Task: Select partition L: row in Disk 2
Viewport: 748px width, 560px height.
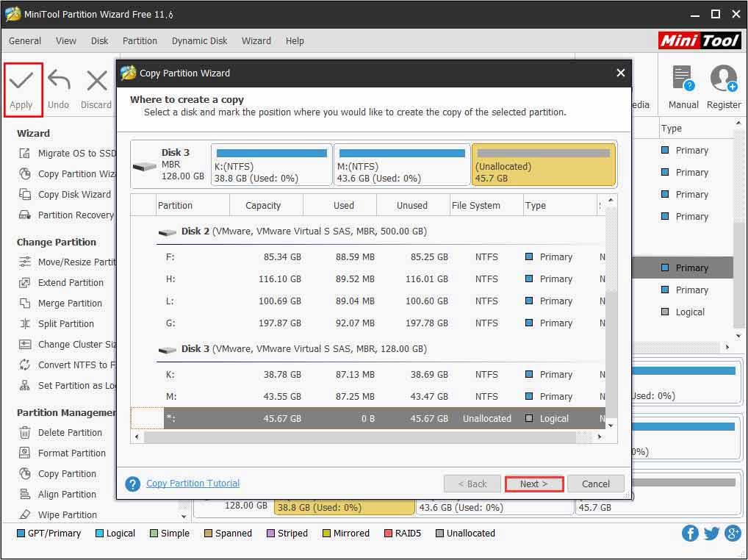Action: pyautogui.click(x=368, y=301)
